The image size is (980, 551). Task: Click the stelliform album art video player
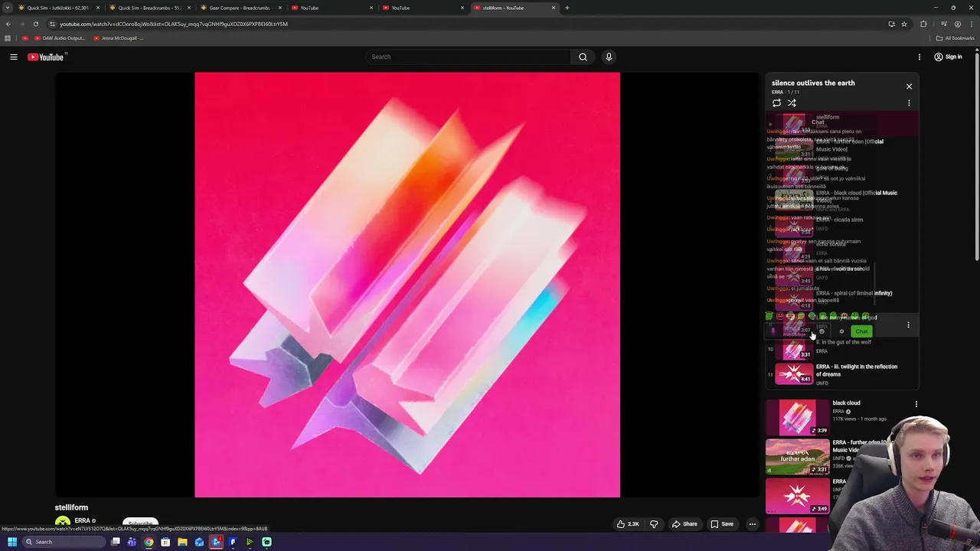[x=407, y=285]
